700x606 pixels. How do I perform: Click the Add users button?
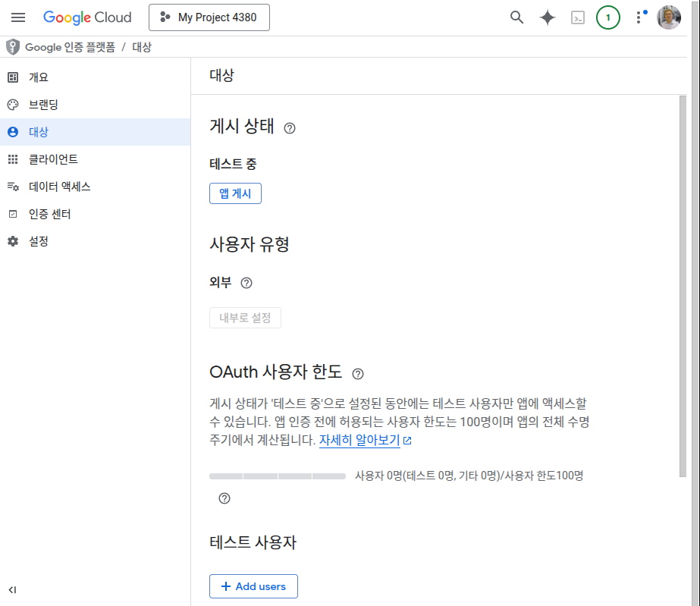coord(253,586)
